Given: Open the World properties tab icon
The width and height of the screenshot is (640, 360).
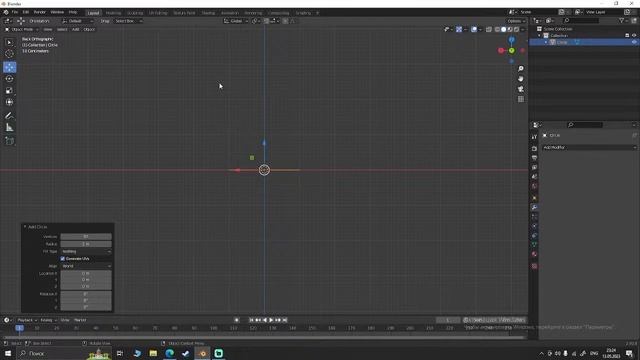Looking at the screenshot, I should 534,187.
